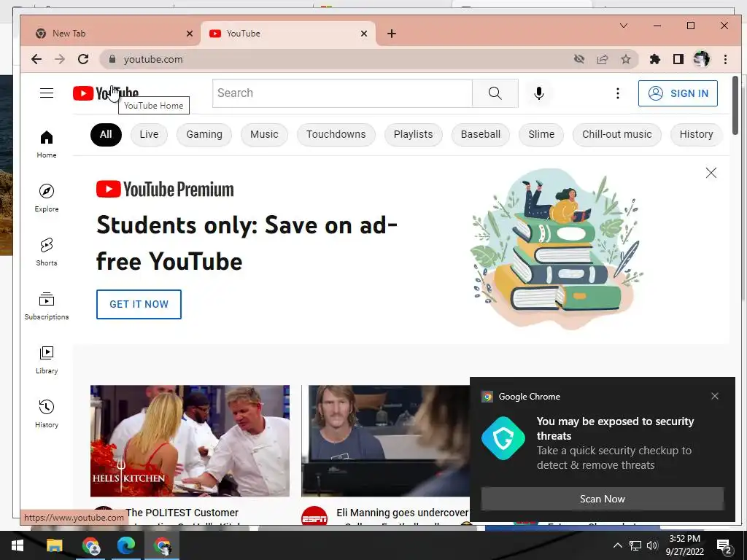747x560 pixels.
Task: Select the Chill-out music filter chip
Action: (617, 134)
